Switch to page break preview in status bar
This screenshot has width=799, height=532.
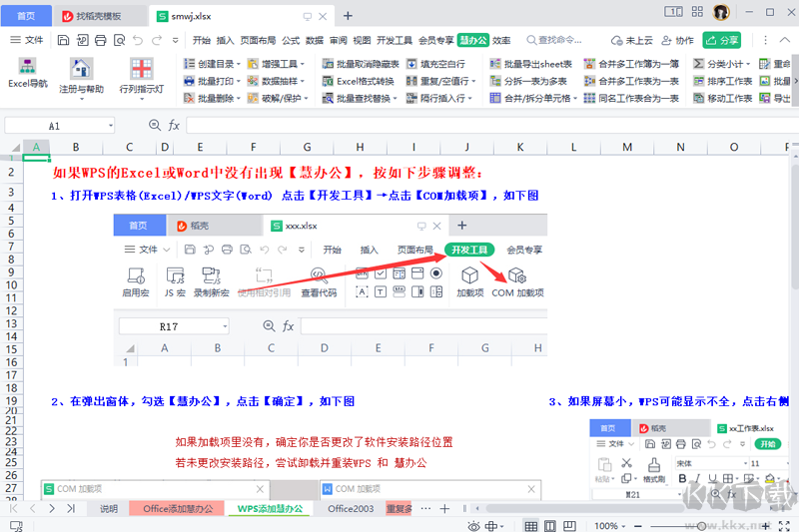[x=569, y=526]
